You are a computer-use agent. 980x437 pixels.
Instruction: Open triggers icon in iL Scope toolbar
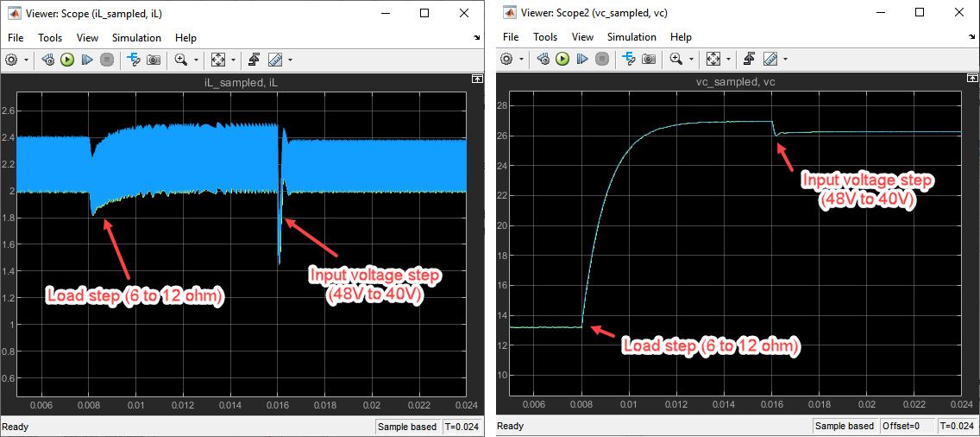[x=254, y=60]
